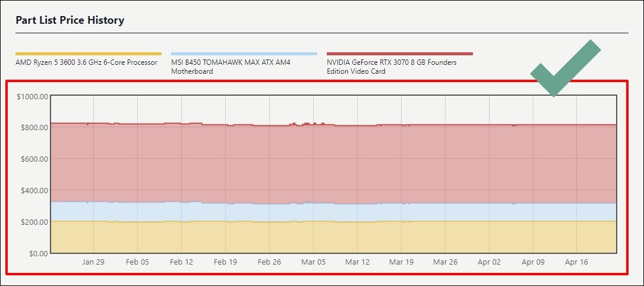The width and height of the screenshot is (644, 286).
Task: Click the Feb 19 date label
Action: [x=226, y=262]
